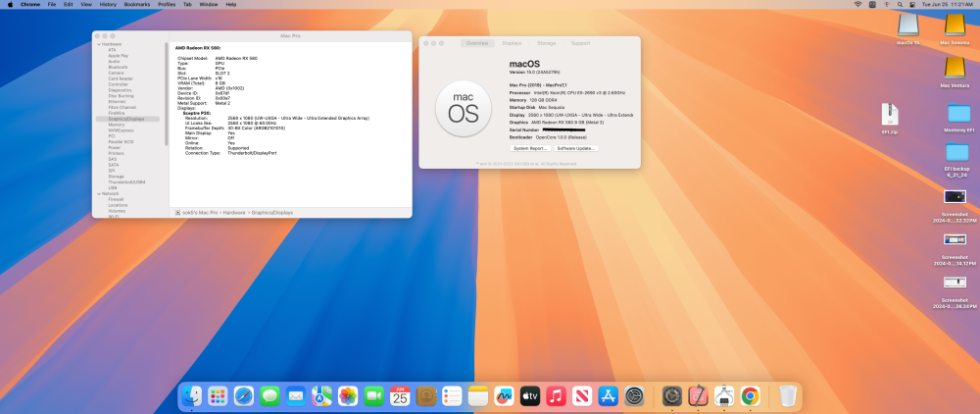980x414 pixels.
Task: Open Music app in Dock
Action: pos(557,395)
